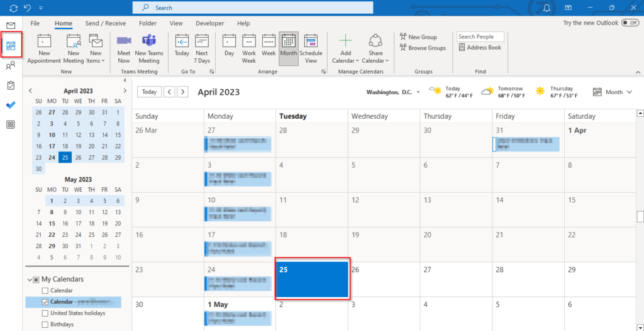This screenshot has width=644, height=331.
Task: Show the Next 7 Days
Action: pos(202,49)
